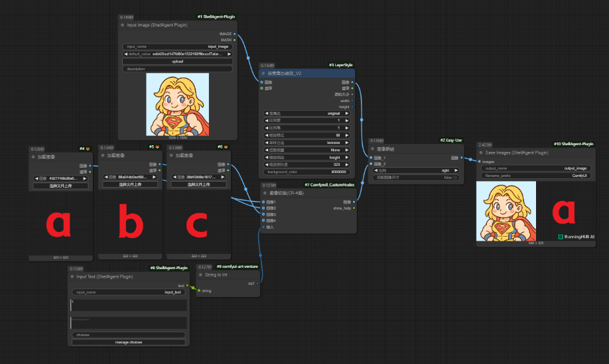Open the sampling method combo showing 'lanczos'

coord(307,143)
